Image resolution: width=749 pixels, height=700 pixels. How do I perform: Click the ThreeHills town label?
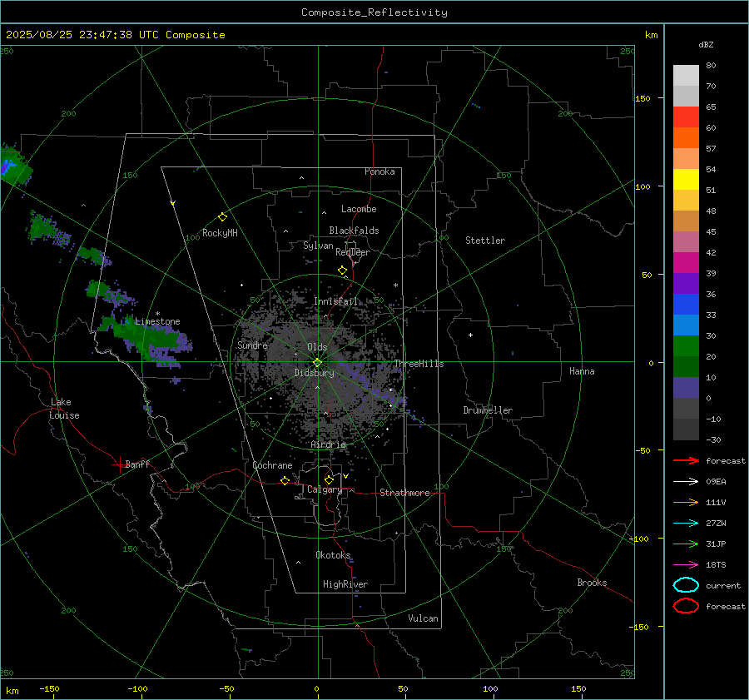pyautogui.click(x=419, y=364)
